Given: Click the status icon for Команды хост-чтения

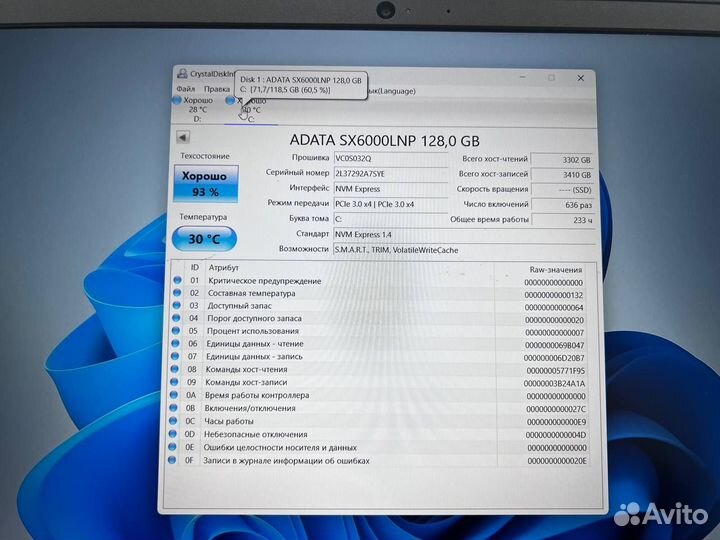Looking at the screenshot, I should [174, 369].
